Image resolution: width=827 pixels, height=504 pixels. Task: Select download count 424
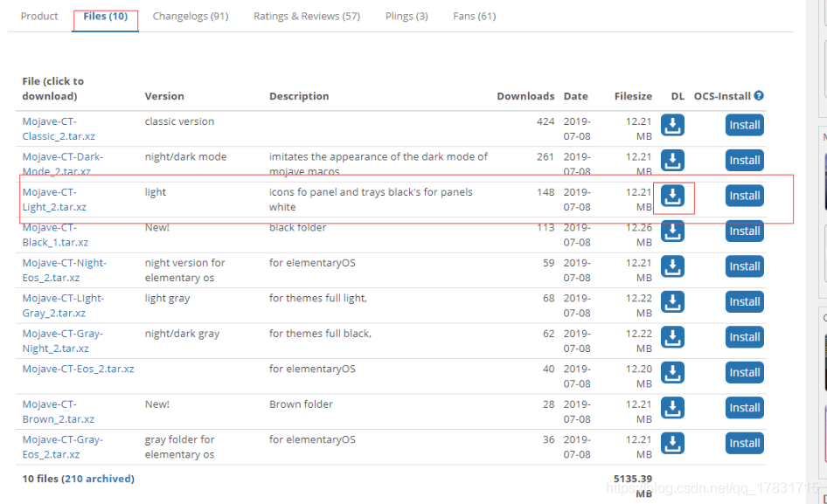point(546,121)
